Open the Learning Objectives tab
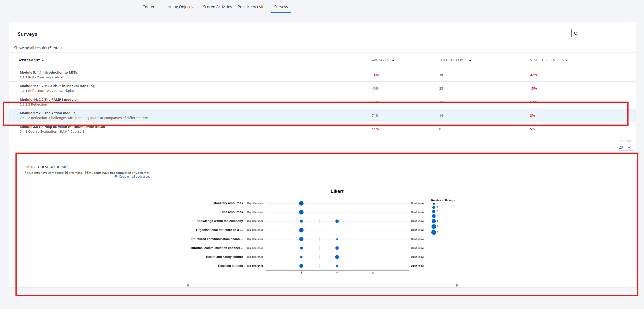The image size is (644, 309). [180, 7]
